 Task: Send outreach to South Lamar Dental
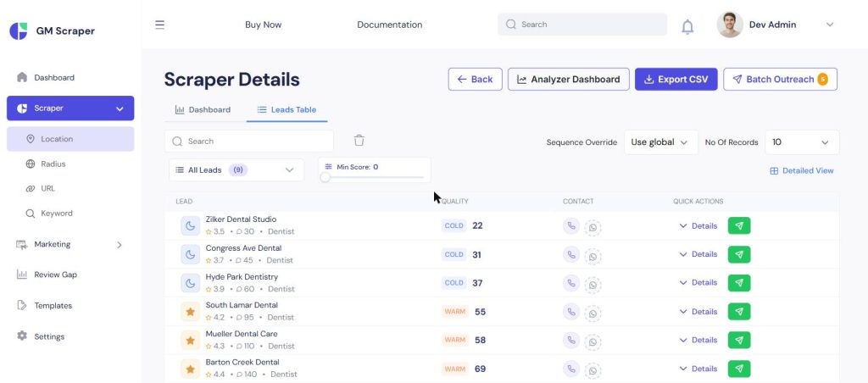tap(739, 312)
